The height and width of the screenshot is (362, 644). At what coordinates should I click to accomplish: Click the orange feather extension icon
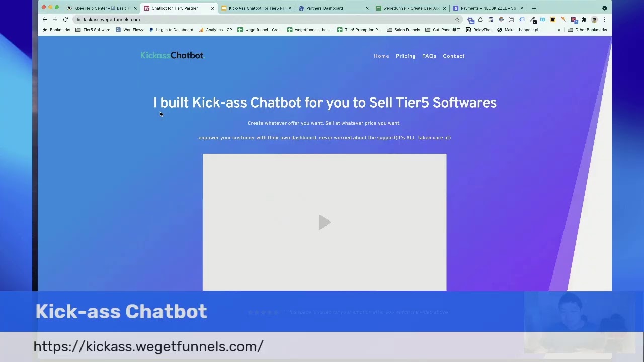pyautogui.click(x=563, y=19)
